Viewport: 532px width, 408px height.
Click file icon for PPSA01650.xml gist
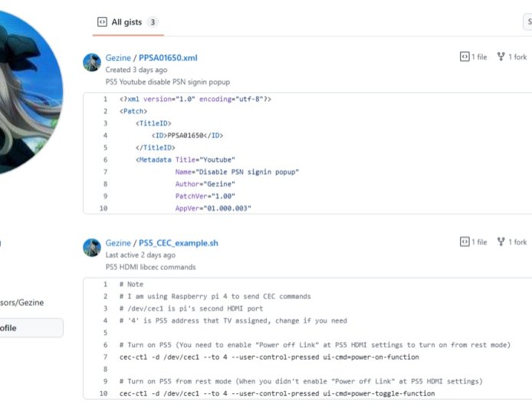click(x=465, y=57)
